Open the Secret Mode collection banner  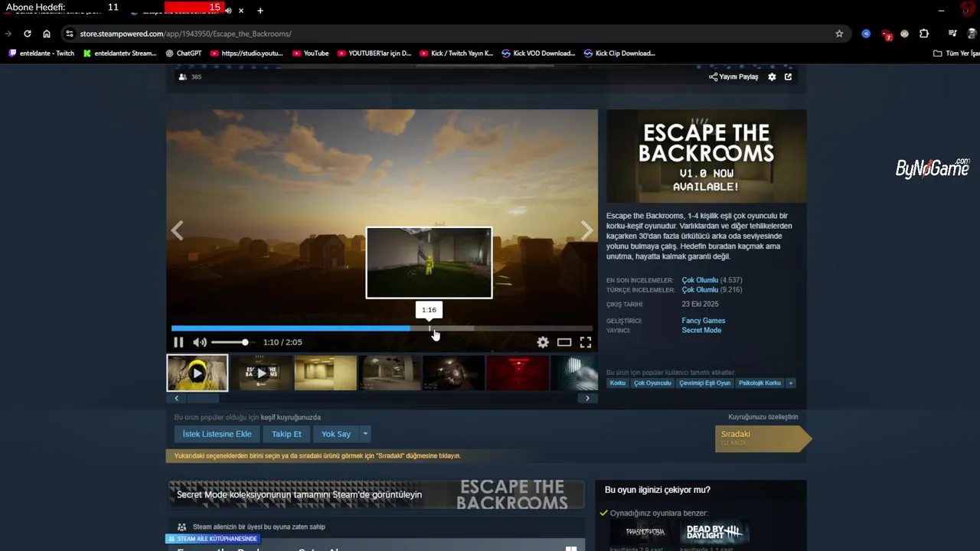376,494
